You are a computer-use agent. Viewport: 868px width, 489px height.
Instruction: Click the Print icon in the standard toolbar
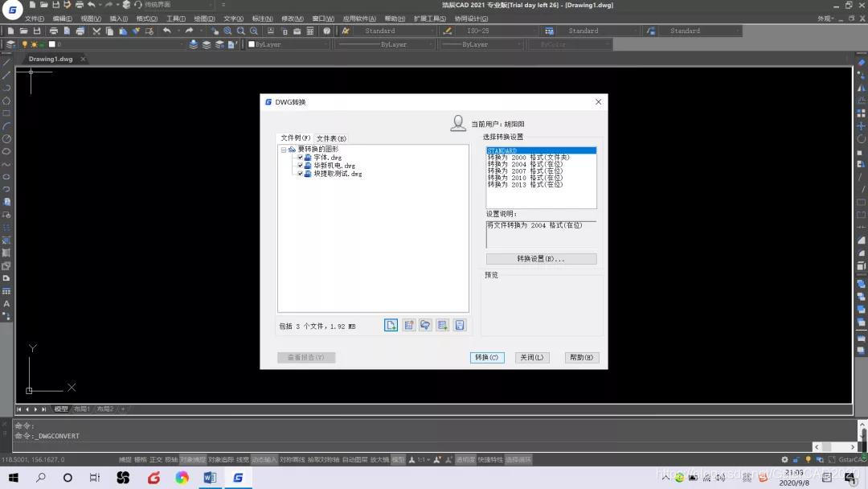pyautogui.click(x=54, y=31)
